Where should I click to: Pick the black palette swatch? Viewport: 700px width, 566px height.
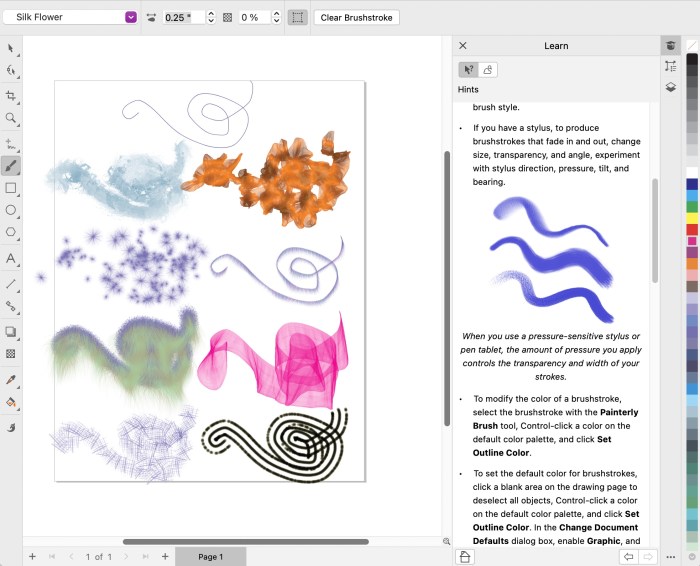692,59
